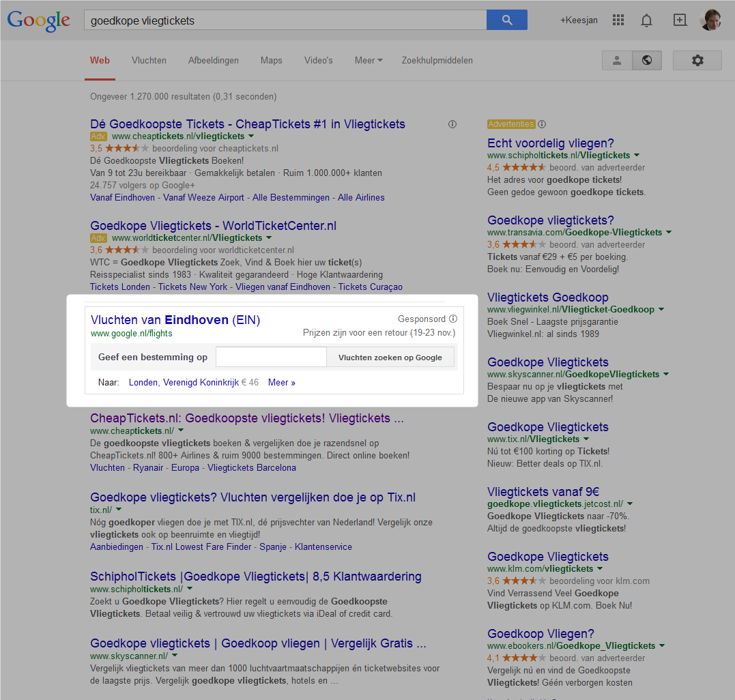The image size is (735, 700).
Task: Expand arrow next to www.schipholtickets.nl/Vliegtickets ad
Action: (x=637, y=155)
